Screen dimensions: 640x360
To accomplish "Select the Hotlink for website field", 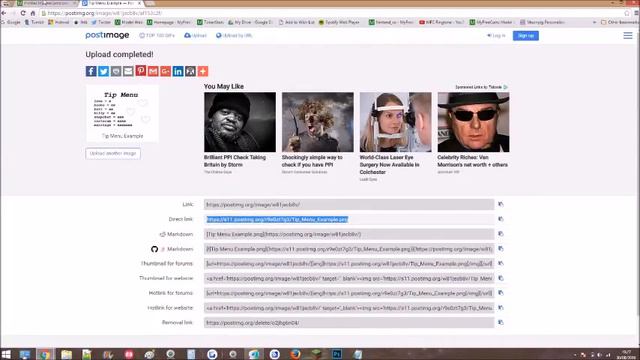I will 349,308.
